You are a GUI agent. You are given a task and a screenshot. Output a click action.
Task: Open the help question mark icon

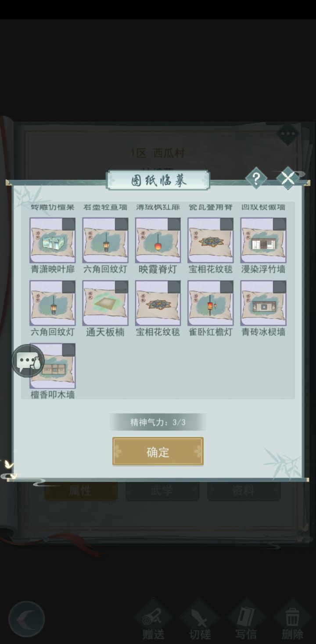point(256,178)
